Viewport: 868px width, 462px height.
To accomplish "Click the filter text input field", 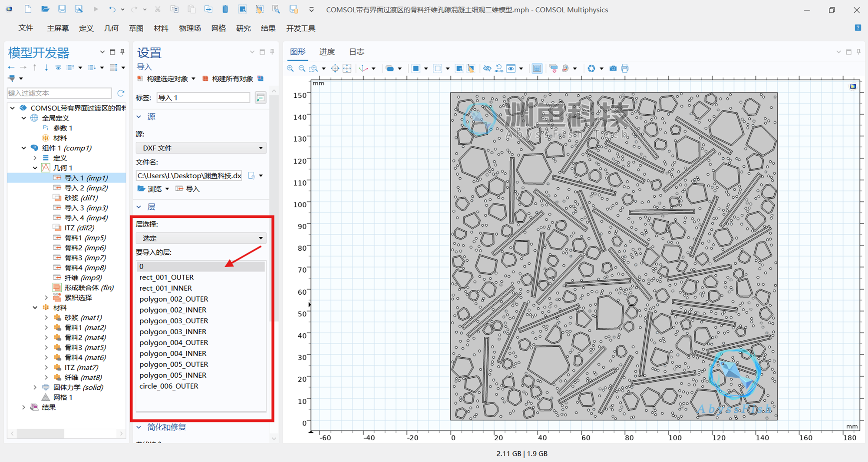I will (59, 93).
